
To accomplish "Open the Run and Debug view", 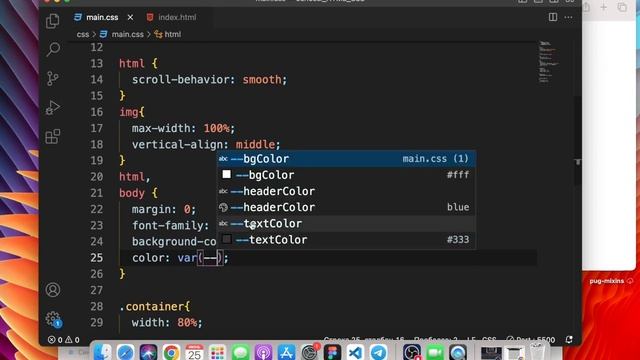I will [53, 108].
